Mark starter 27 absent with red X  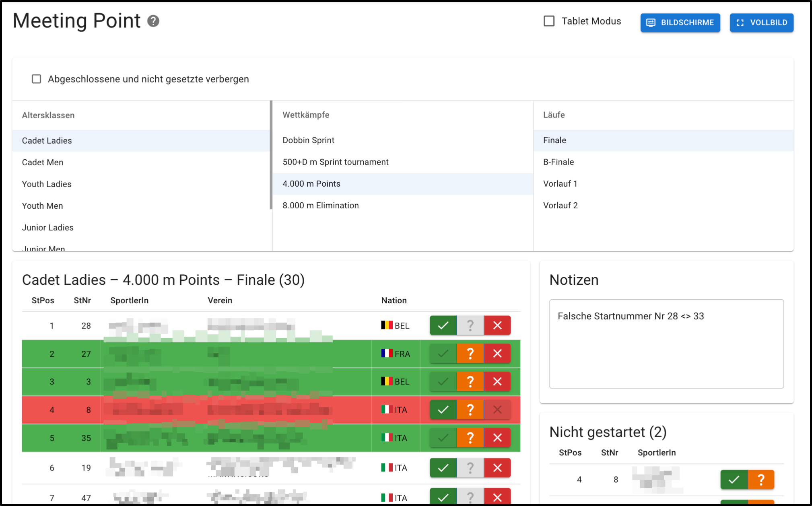(497, 354)
